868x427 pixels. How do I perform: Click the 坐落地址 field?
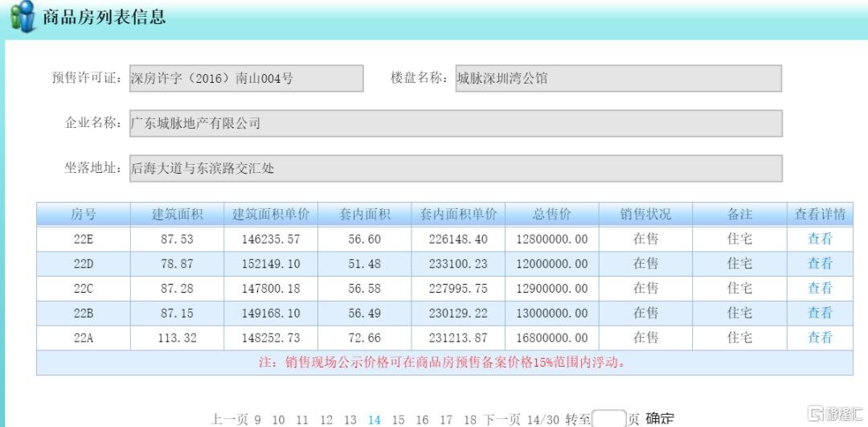(455, 169)
